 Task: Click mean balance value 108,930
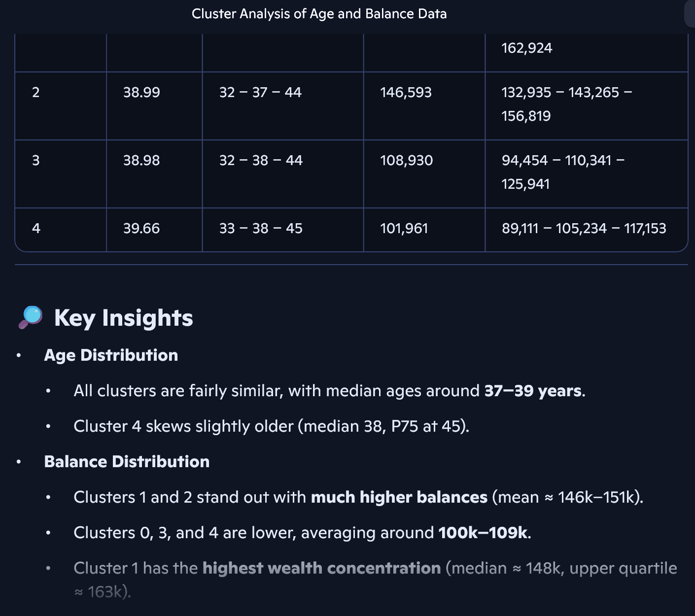[x=406, y=160]
